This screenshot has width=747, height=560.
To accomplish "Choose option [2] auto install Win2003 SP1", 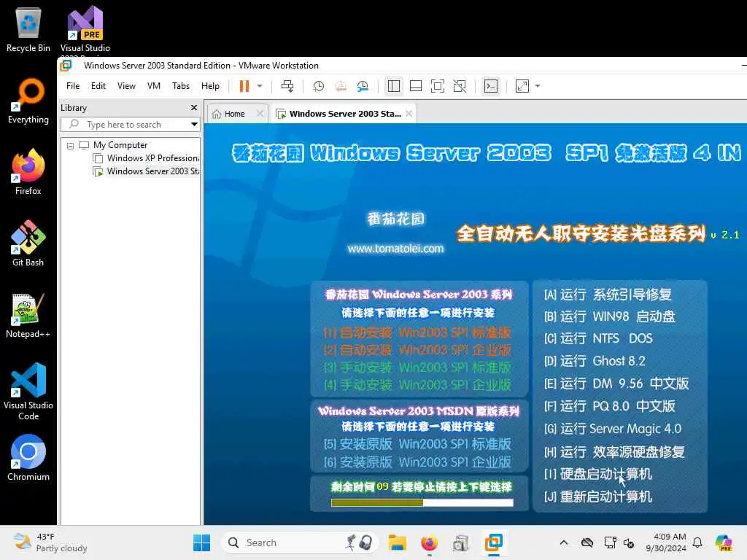I will 417,350.
